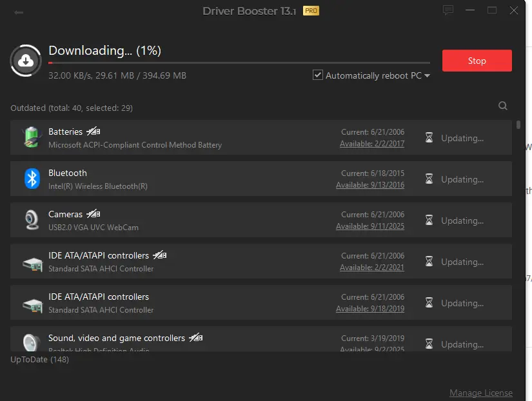This screenshot has height=401, width=532.
Task: Click the Bluetooth device icon
Action: (32, 179)
